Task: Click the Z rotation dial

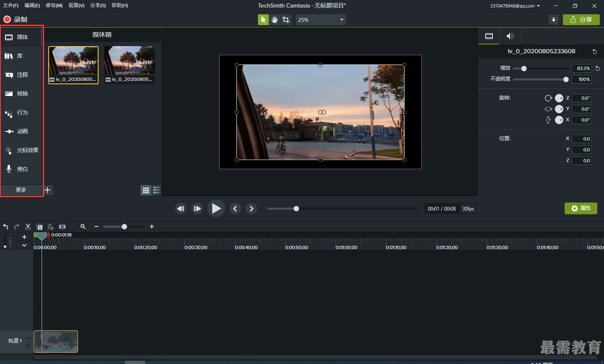Action: click(559, 98)
